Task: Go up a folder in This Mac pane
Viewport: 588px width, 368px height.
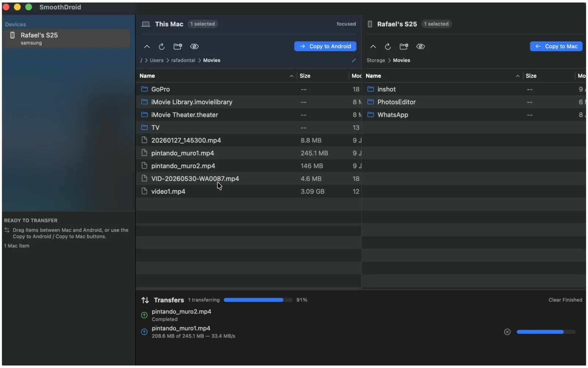Action: coord(147,47)
